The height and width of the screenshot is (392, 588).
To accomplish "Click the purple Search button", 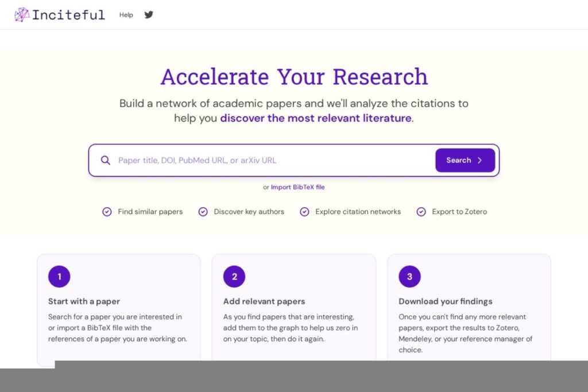I will pyautogui.click(x=465, y=160).
